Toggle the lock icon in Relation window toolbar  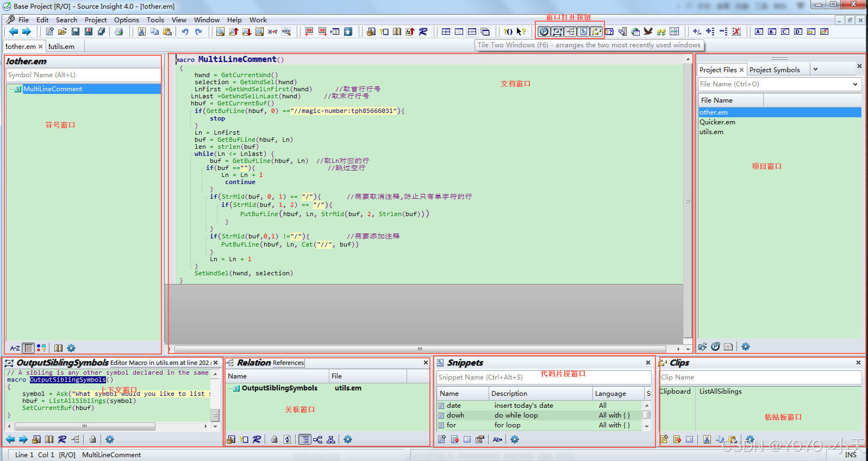[274, 439]
